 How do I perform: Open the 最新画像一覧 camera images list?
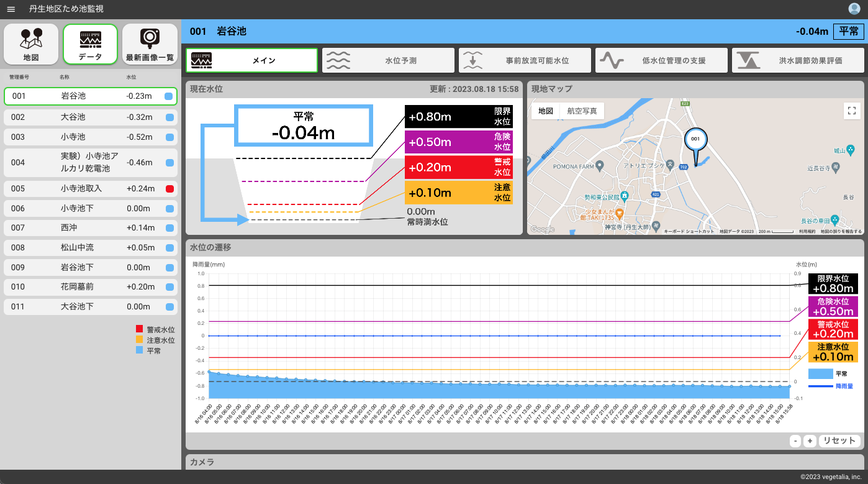coord(150,44)
